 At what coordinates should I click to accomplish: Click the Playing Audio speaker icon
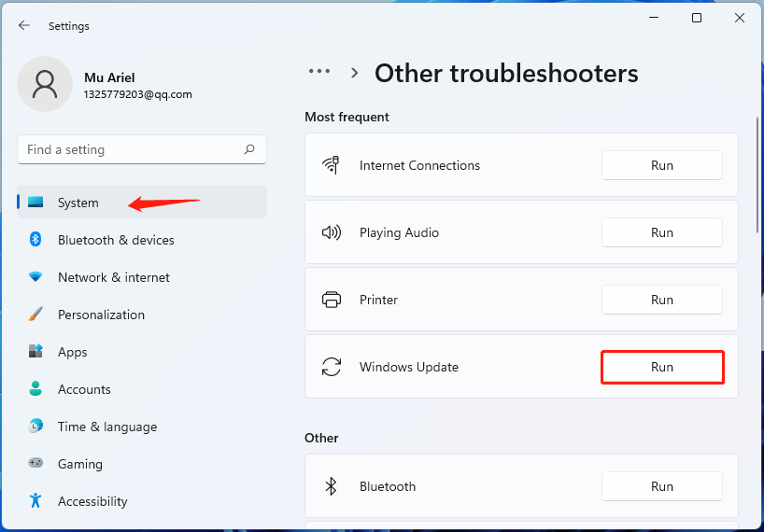pos(332,232)
